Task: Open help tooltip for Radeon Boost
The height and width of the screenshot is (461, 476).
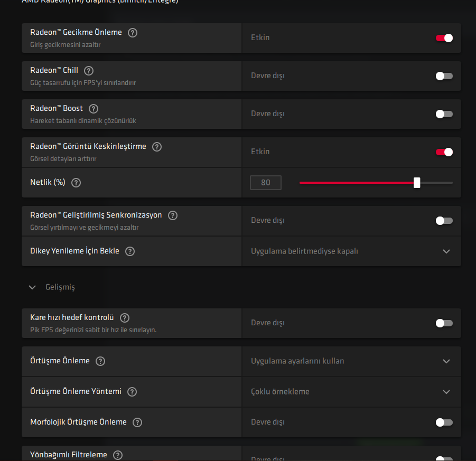Action: 94,109
